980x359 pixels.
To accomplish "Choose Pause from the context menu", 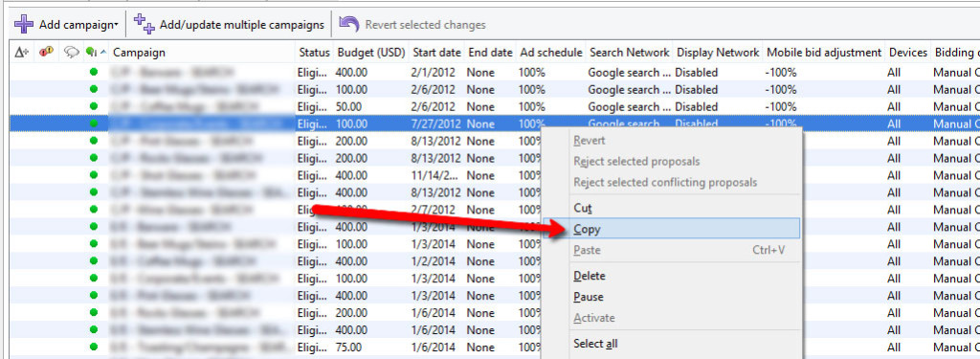I will point(672,297).
